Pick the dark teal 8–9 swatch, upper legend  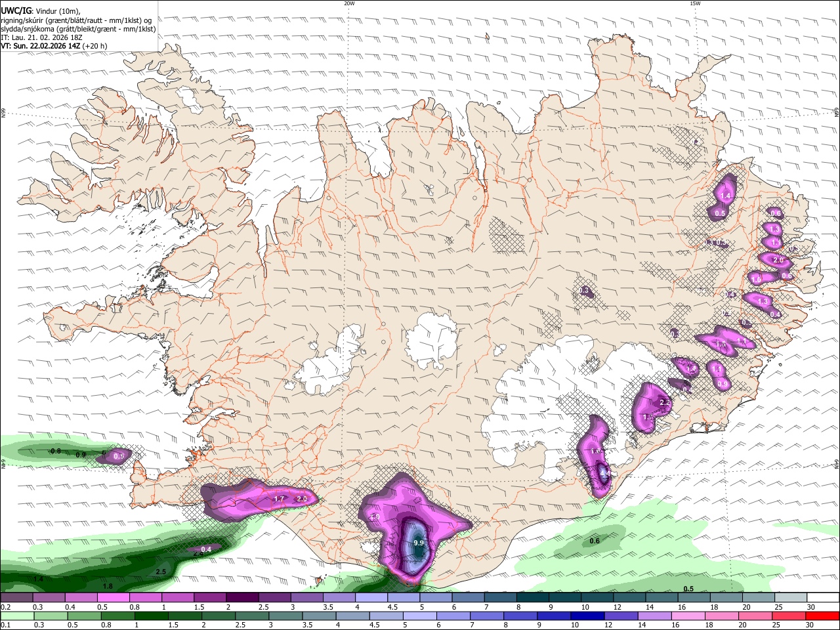tap(532, 598)
